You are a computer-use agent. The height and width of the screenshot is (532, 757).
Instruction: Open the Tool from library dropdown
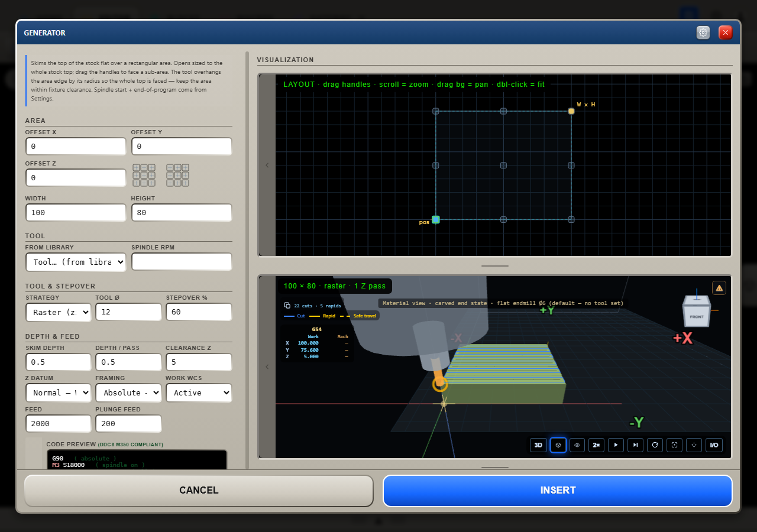76,262
